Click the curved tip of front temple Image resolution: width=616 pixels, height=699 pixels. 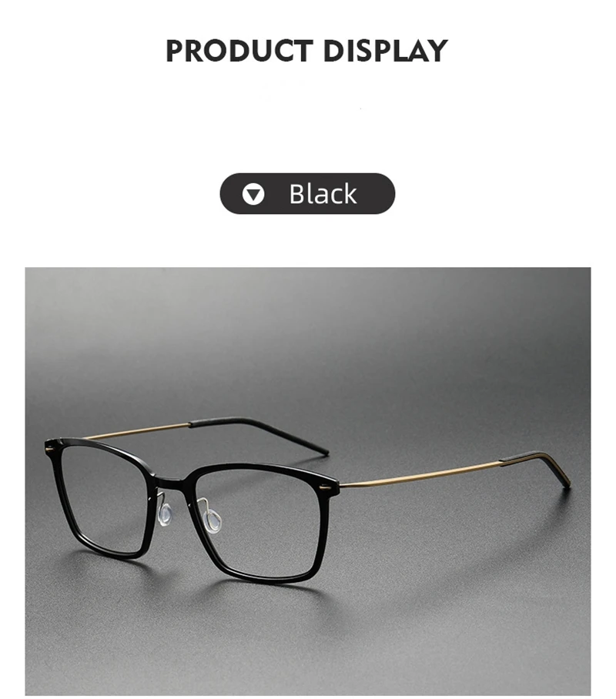(x=535, y=467)
